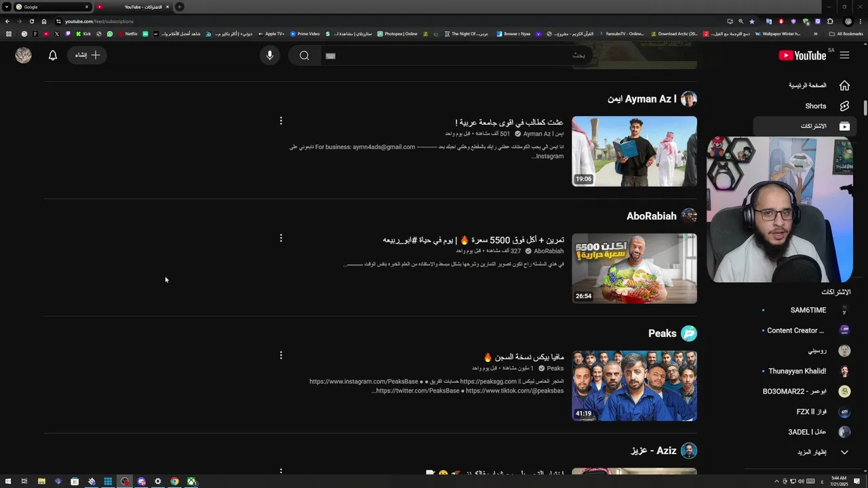This screenshot has height=488, width=868.
Task: Open Prime Video bookmark
Action: point(305,34)
